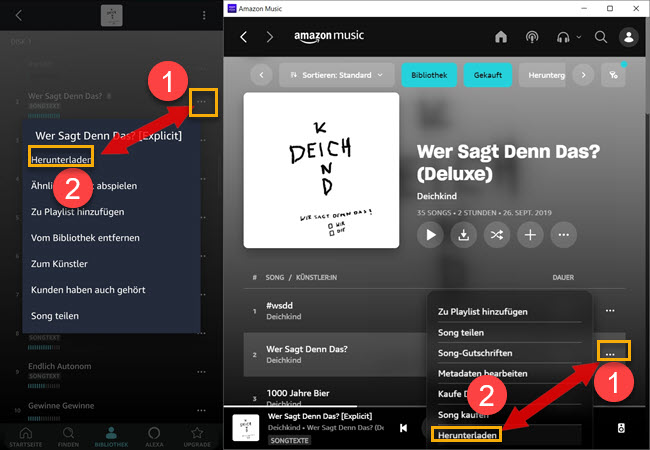The image size is (650, 450).
Task: Open search in desktop header
Action: point(601,37)
